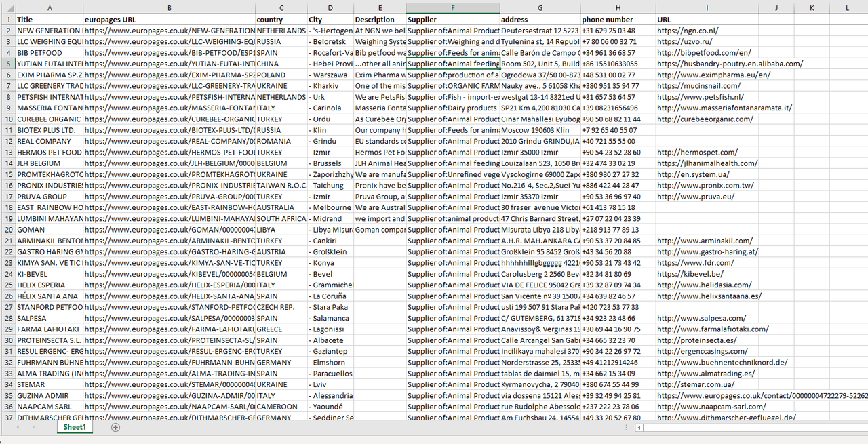Image resolution: width=868 pixels, height=444 pixels.
Task: Select the '- Kharkiv' city cell
Action: click(330, 86)
